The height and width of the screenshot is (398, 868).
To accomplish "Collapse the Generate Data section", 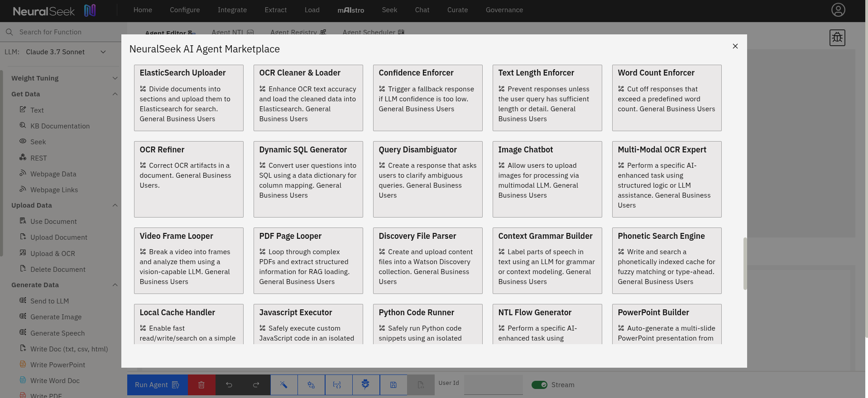I will 64,285.
